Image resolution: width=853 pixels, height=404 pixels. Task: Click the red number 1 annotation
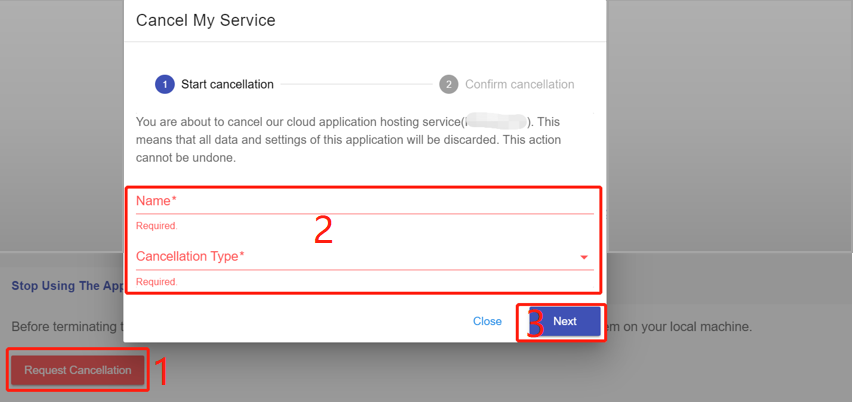tap(163, 372)
